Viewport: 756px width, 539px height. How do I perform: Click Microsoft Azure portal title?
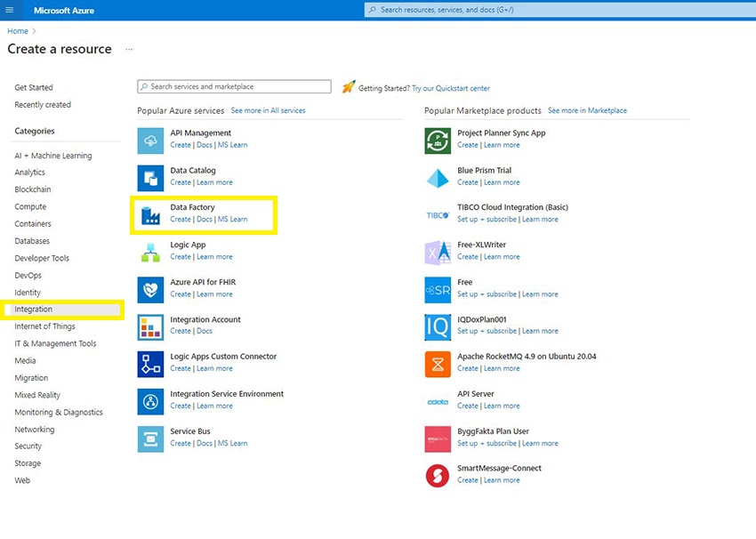click(64, 10)
